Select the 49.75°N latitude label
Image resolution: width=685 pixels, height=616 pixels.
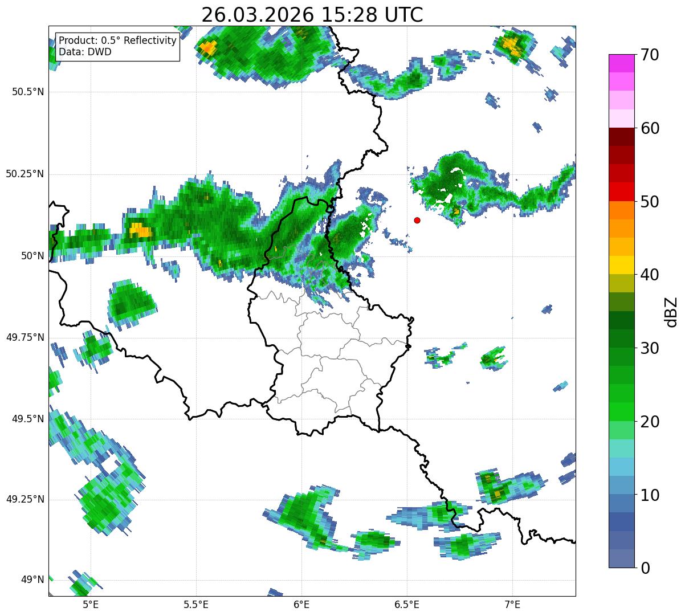click(25, 337)
